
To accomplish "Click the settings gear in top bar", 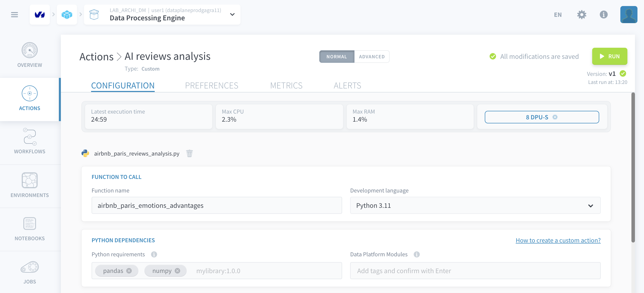I will click(x=581, y=15).
